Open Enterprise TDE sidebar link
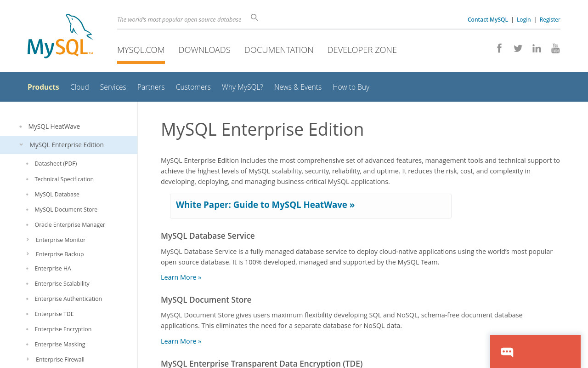Viewport: 588px width, 368px height. (54, 314)
